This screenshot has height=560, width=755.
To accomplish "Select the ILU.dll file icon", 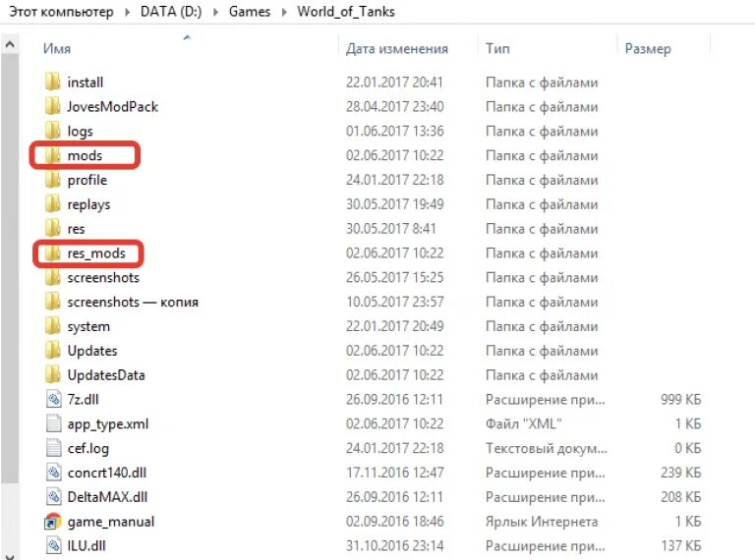I will coord(53,545).
